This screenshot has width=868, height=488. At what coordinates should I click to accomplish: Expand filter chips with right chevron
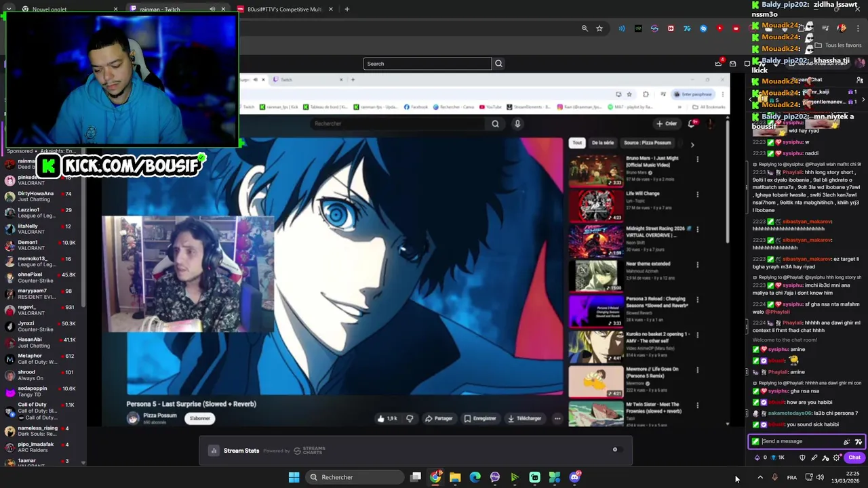point(692,144)
